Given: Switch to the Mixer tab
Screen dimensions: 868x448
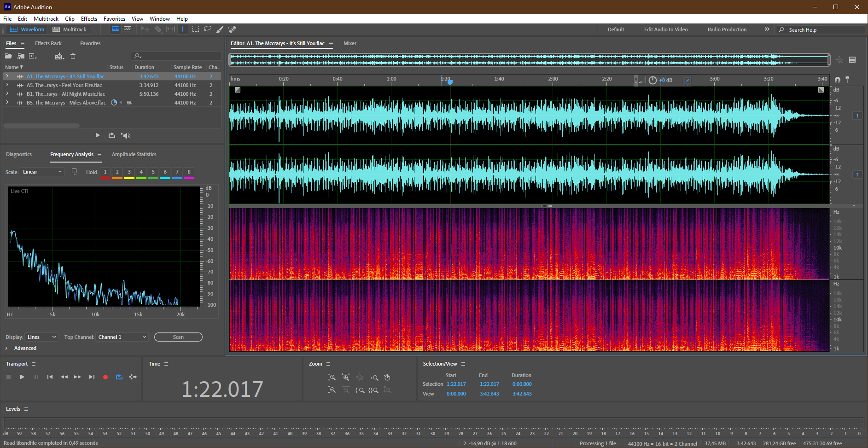Looking at the screenshot, I should 350,43.
